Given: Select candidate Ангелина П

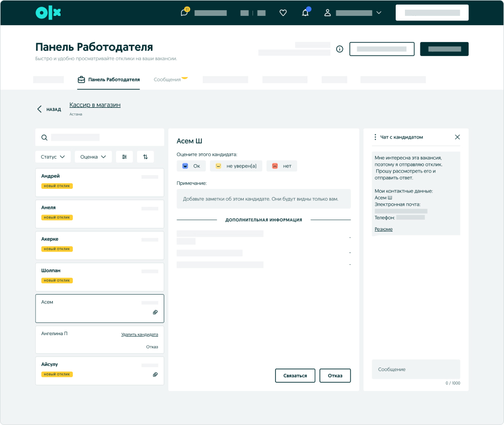Looking at the screenshot, I should coord(100,340).
